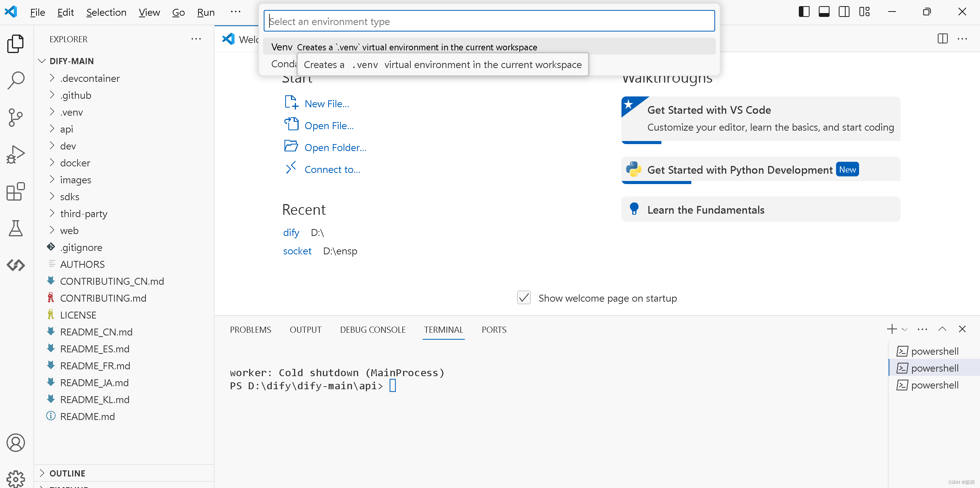Click the Open Folder... link
This screenshot has height=488, width=980.
pos(335,148)
